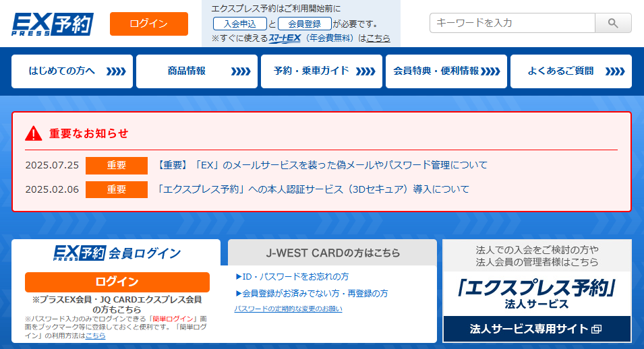The width and height of the screenshot is (644, 349).
Task: Click the red warning triangle icon
Action: point(34,133)
